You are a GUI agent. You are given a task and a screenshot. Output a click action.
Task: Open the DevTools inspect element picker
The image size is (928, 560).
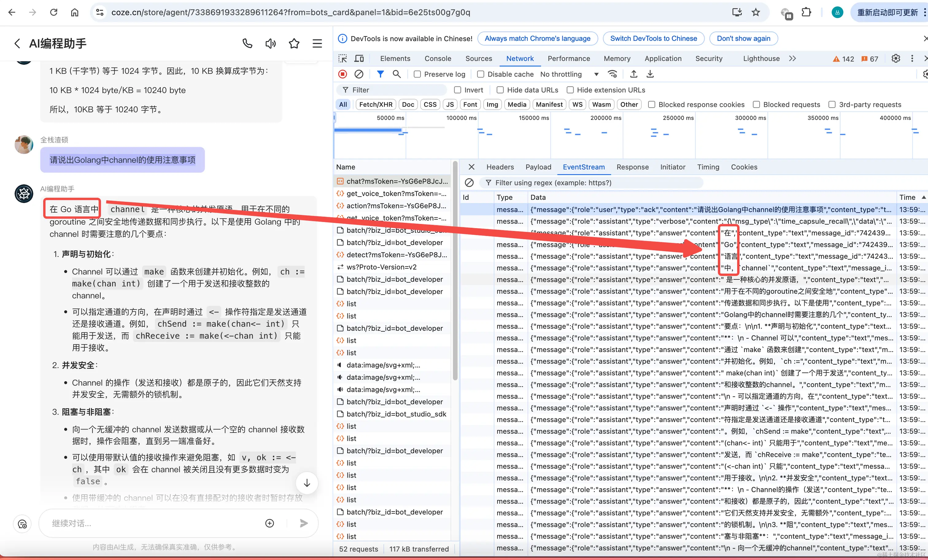tap(342, 58)
